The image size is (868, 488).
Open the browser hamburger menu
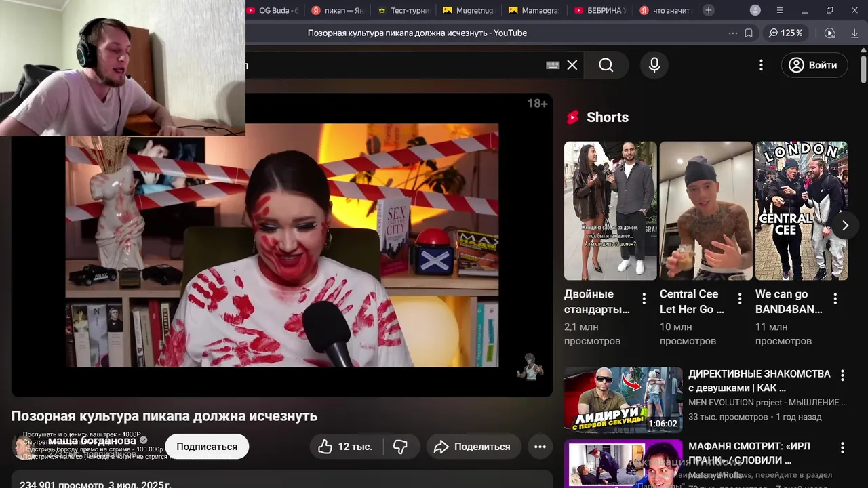780,10
